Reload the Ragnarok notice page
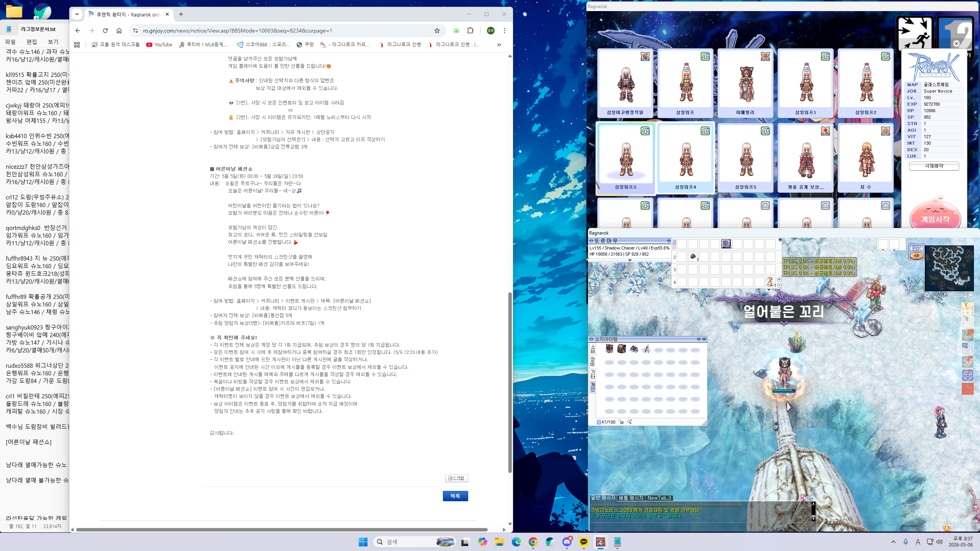This screenshot has height=551, width=980. (105, 31)
